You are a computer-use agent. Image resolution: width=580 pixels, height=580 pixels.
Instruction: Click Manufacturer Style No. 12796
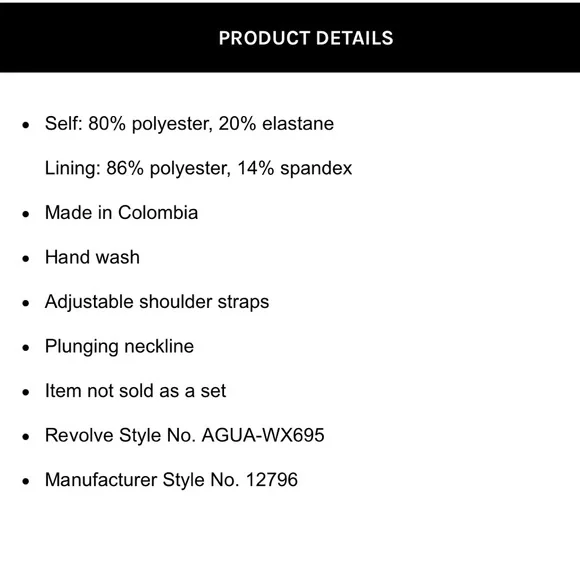pos(171,480)
